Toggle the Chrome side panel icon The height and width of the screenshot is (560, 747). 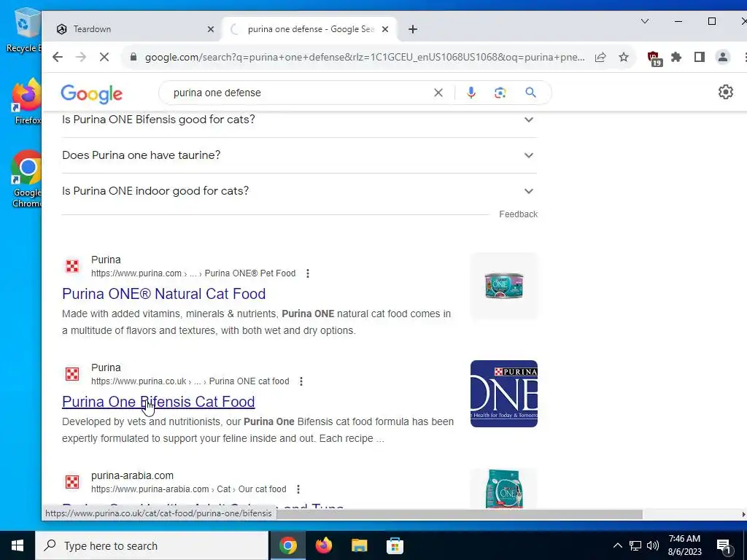[700, 57]
